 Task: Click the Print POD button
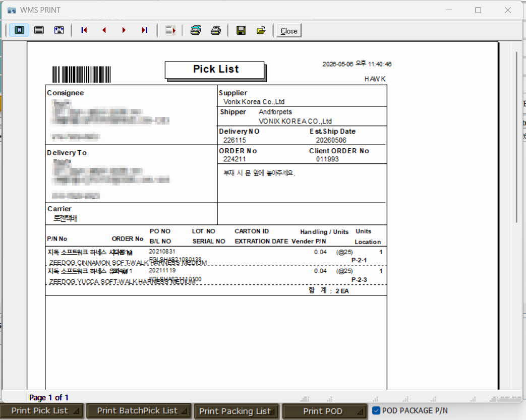click(324, 411)
